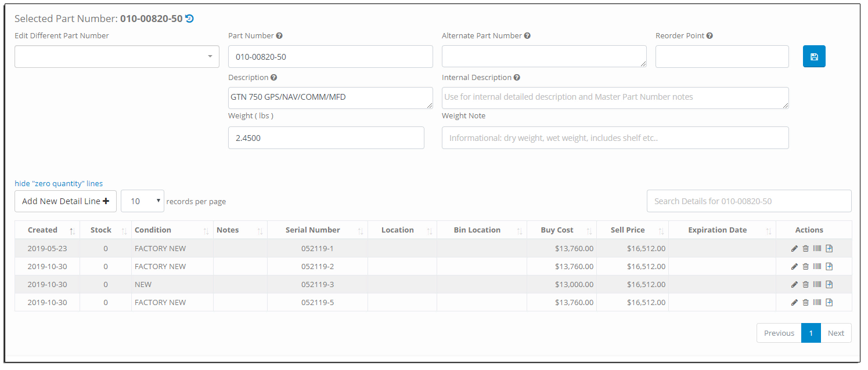The image size is (868, 370).
Task: Print barcode for serial 052119-5
Action: pyautogui.click(x=817, y=303)
